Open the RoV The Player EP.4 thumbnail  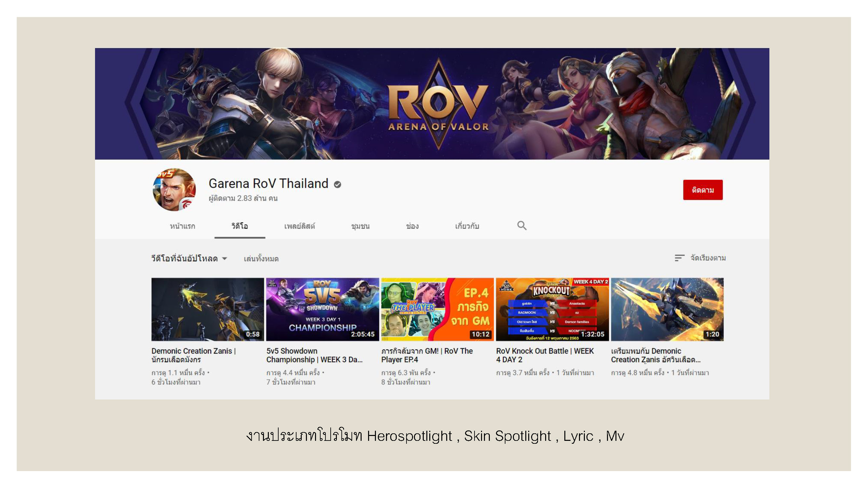437,309
